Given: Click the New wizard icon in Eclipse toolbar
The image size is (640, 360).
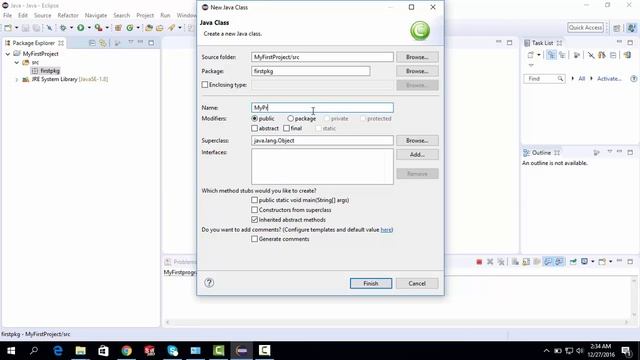Looking at the screenshot, I should click(8, 28).
